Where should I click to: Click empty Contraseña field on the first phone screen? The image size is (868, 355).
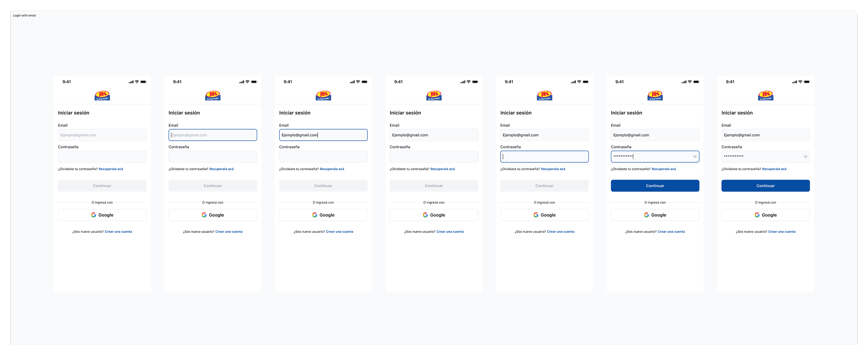102,157
